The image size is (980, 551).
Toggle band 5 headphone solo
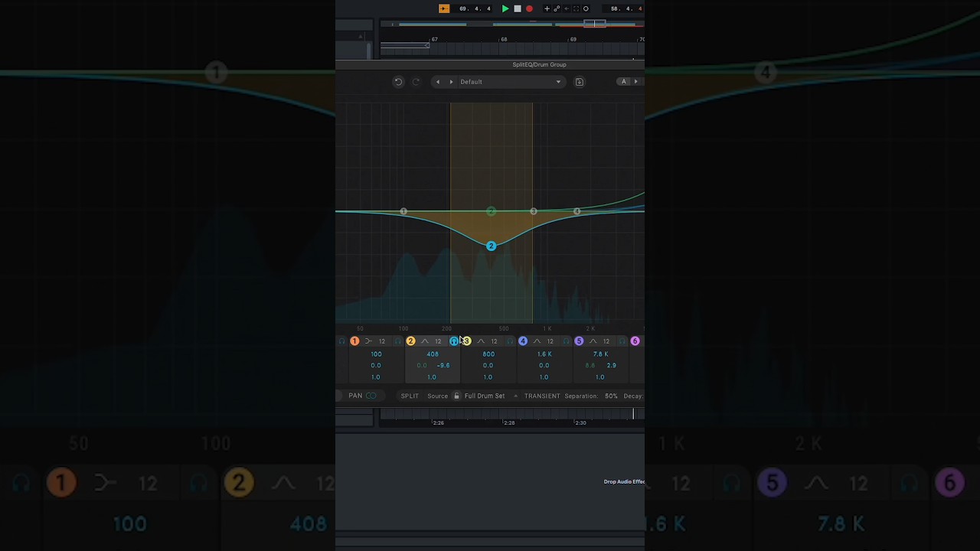point(622,341)
